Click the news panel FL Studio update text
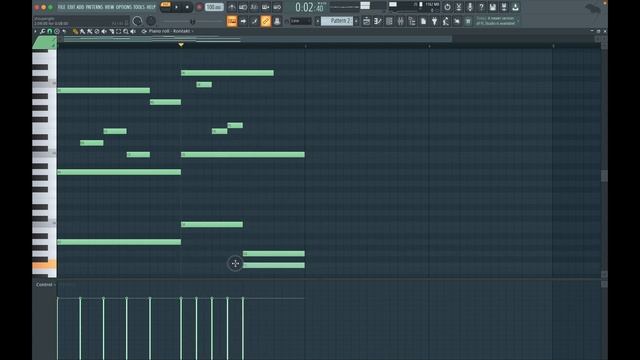 (x=496, y=21)
